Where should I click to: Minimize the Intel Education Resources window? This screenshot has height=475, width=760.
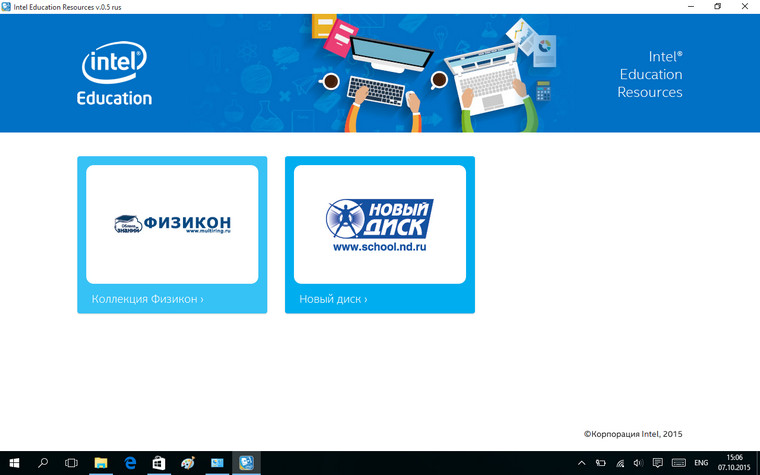691,6
